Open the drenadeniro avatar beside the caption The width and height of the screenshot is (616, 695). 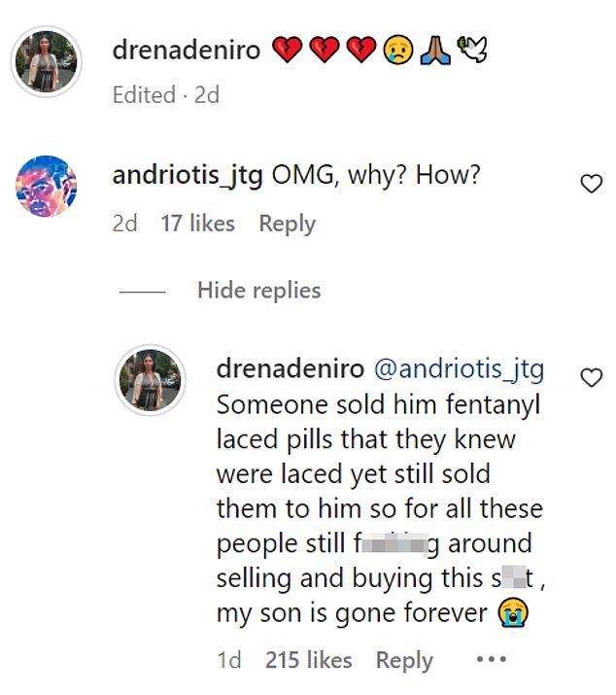point(45,62)
